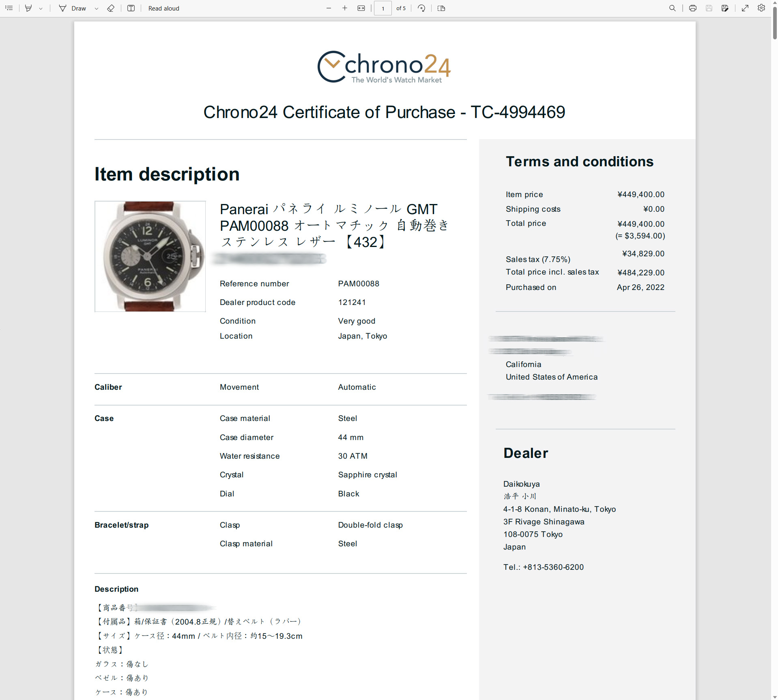Click the 'Japan, Tokyo' location value
Screen dimensions: 778x700
(363, 336)
